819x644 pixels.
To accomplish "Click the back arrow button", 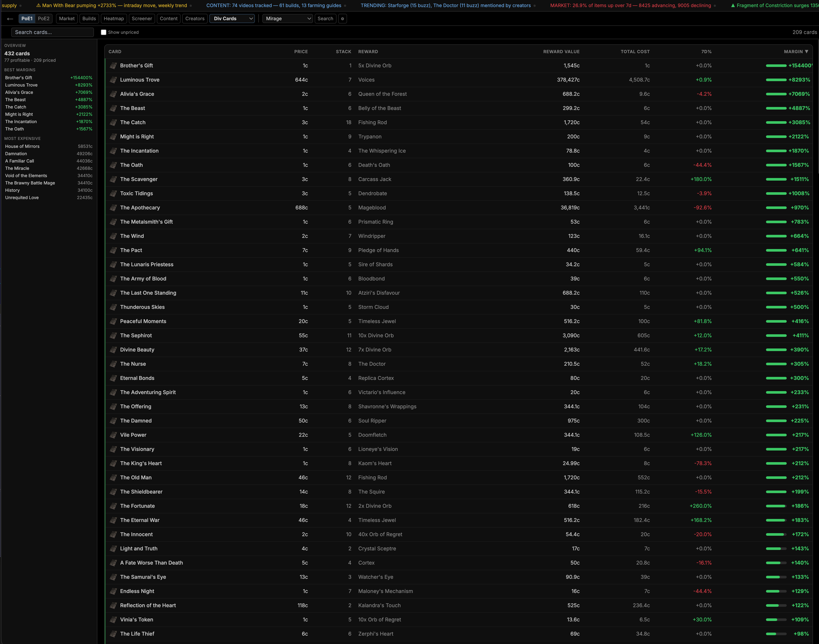I will click(10, 19).
